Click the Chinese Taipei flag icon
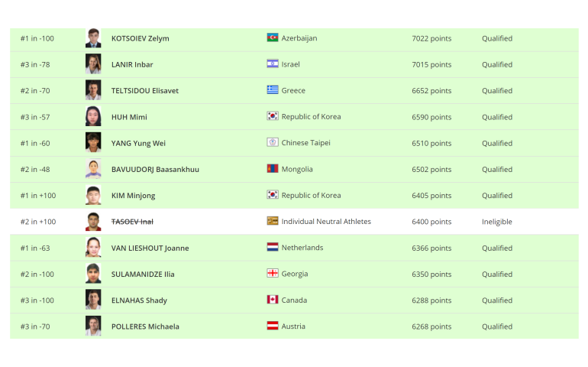This screenshot has width=588, height=367. point(273,142)
